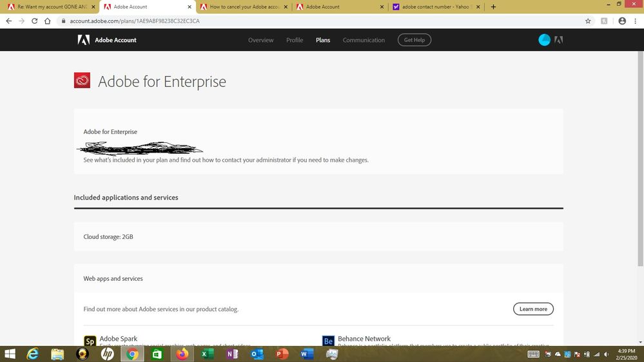Open a new browser tab with plus
This screenshot has height=362, width=644.
click(493, 6)
